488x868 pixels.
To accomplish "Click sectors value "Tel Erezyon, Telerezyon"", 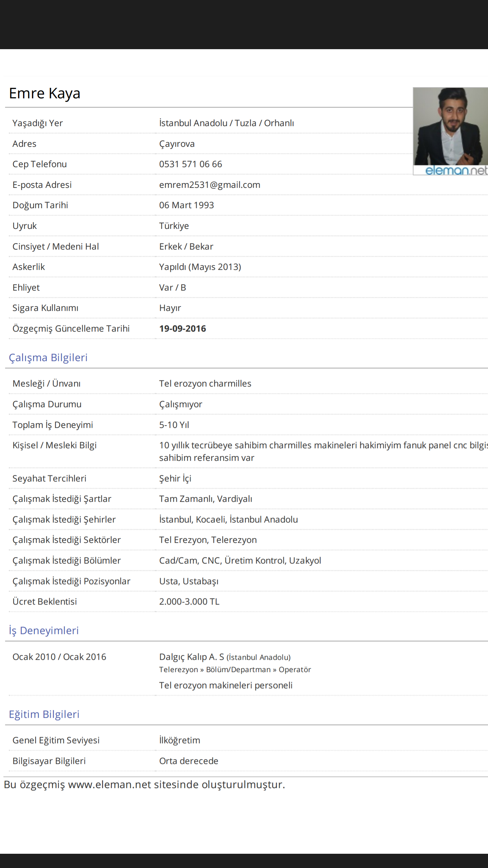I will (x=208, y=540).
